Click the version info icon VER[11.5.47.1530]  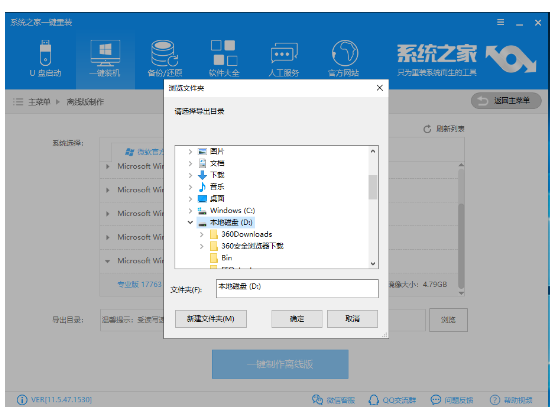point(22,400)
